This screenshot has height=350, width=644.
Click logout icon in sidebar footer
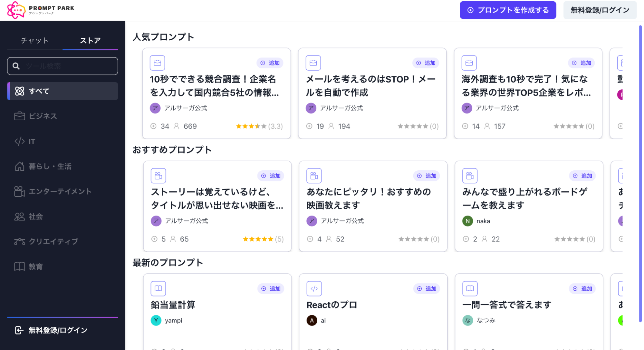pyautogui.click(x=19, y=330)
